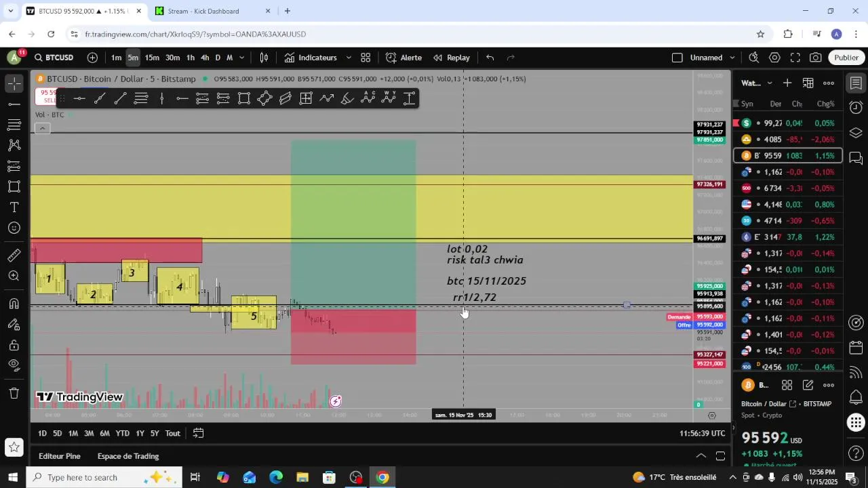Open the favorites star toolbar button
Viewport: 868px width, 488px height.
[x=14, y=447]
